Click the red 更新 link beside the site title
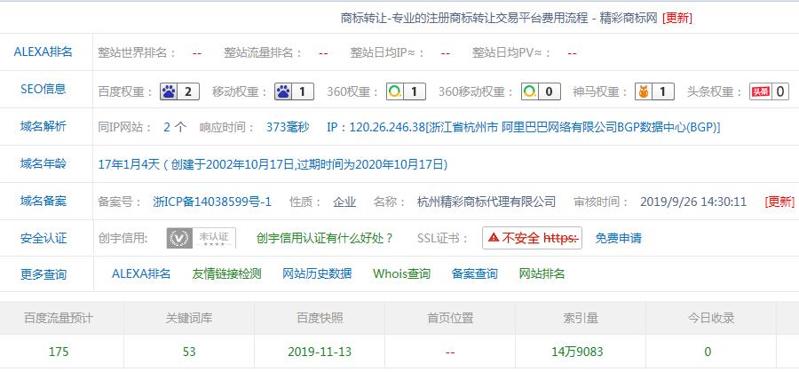 tap(677, 18)
